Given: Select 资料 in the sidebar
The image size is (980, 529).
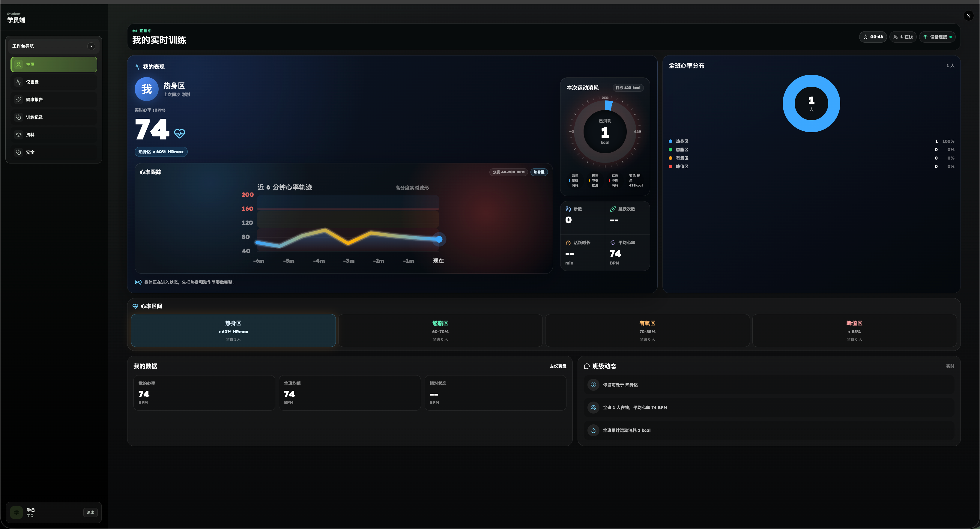Looking at the screenshot, I should pyautogui.click(x=54, y=135).
